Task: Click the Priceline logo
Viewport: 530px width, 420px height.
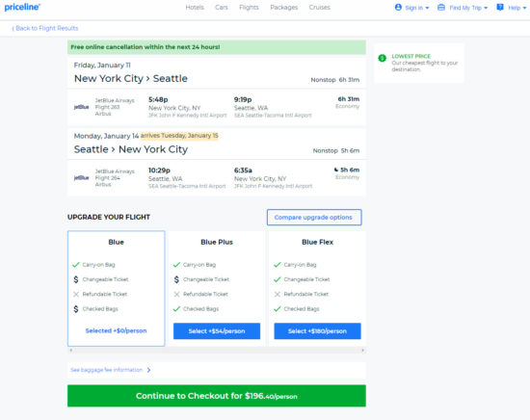Action: tap(22, 7)
